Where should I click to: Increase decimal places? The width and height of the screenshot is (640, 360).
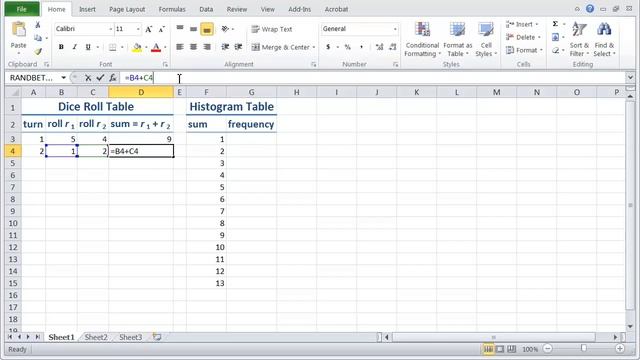pyautogui.click(x=380, y=47)
